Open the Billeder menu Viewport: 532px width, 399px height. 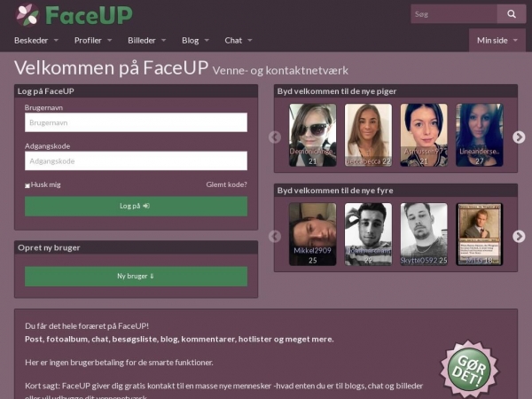(x=147, y=40)
